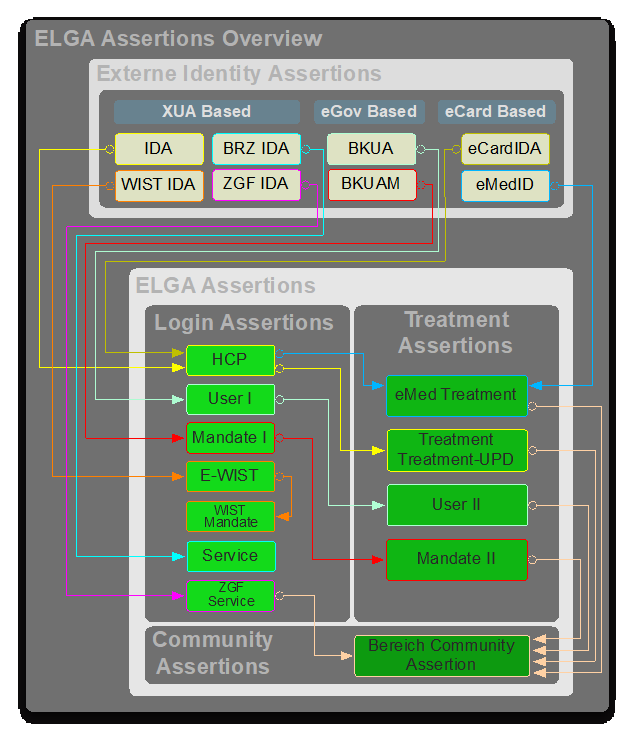
Task: Select the Mandate I box
Action: tap(230, 438)
